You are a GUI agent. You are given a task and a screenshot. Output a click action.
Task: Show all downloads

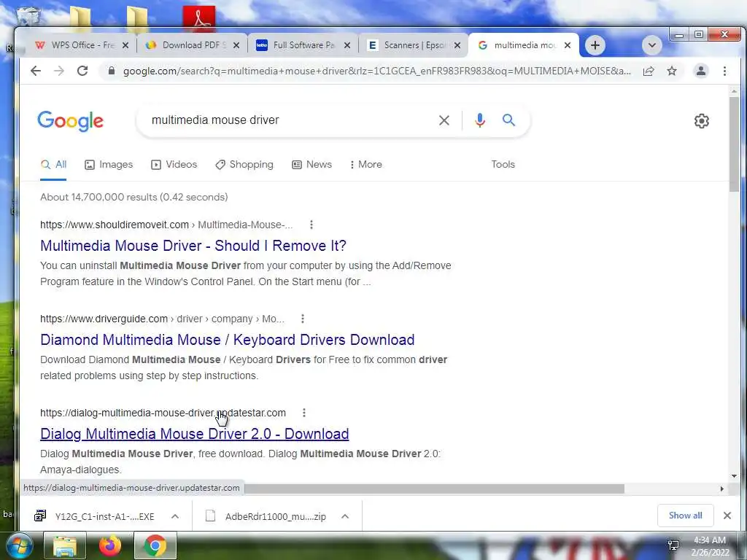(x=685, y=516)
